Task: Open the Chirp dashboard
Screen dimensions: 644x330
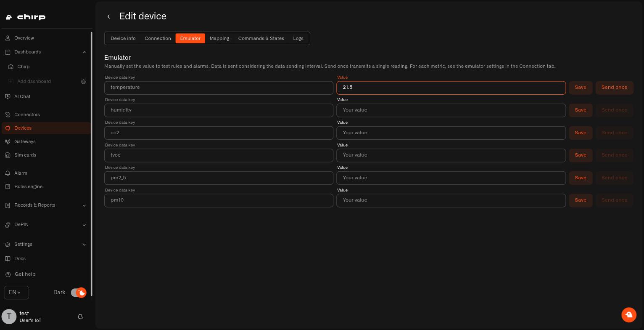Action: (23, 67)
